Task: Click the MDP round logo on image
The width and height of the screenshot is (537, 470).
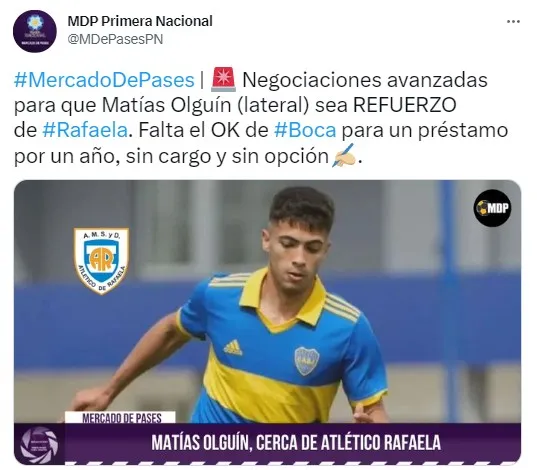Action: tap(492, 208)
